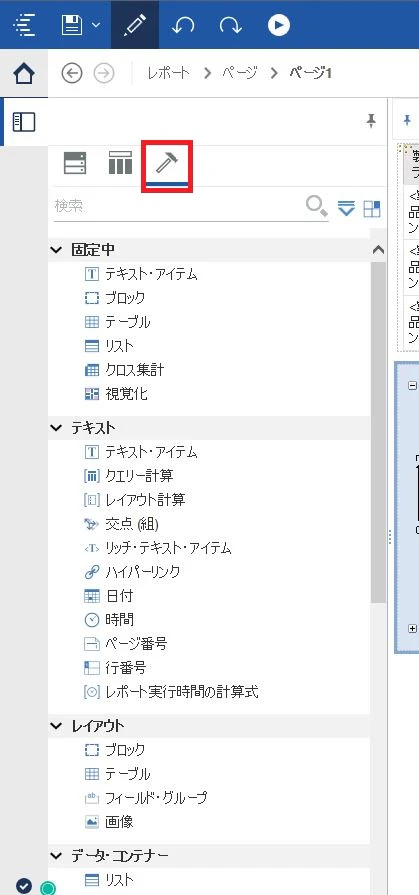Select クエリー計算 item
Viewport: 419px width, 895px height.
pos(129,475)
